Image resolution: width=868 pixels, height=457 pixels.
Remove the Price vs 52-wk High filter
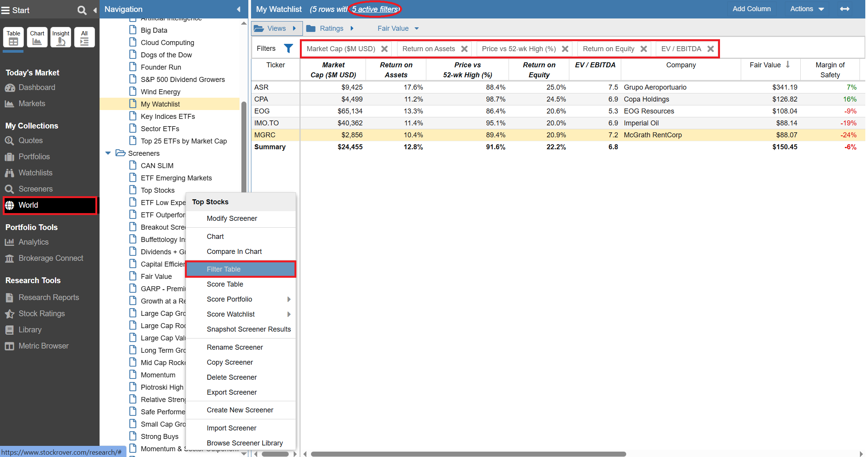tap(565, 49)
